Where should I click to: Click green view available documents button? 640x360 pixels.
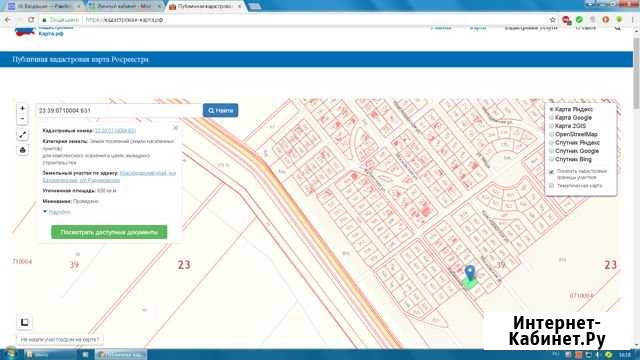[109, 232]
